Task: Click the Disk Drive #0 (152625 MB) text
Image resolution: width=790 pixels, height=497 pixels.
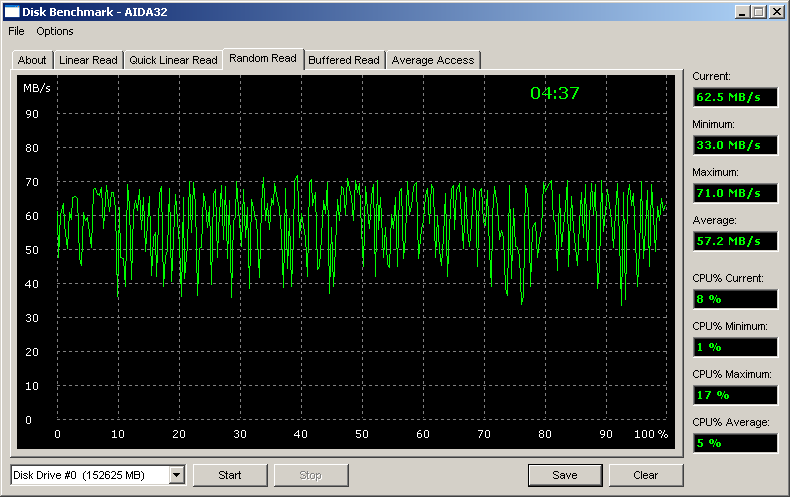Action: pyautogui.click(x=79, y=475)
